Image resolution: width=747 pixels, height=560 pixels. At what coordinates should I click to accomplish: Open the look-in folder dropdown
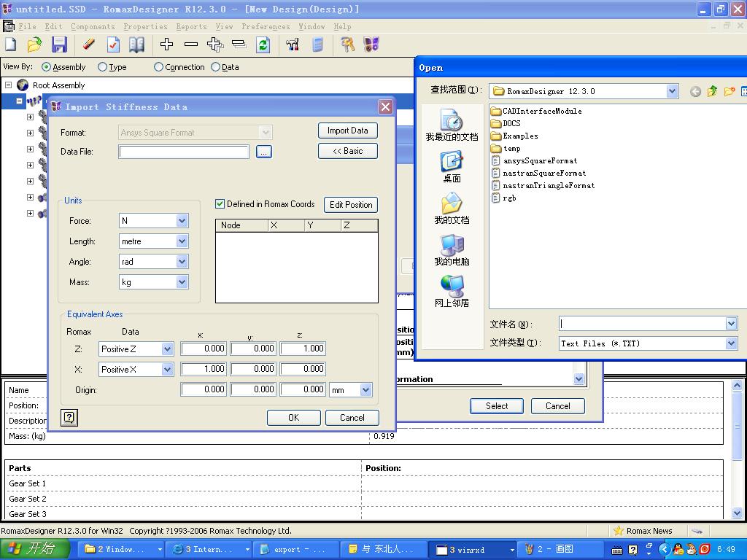click(672, 91)
